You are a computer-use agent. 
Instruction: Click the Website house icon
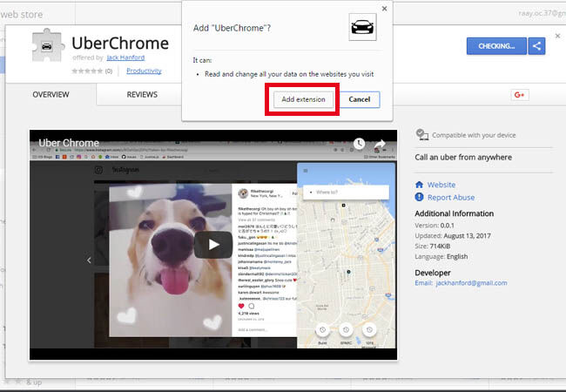(x=419, y=185)
